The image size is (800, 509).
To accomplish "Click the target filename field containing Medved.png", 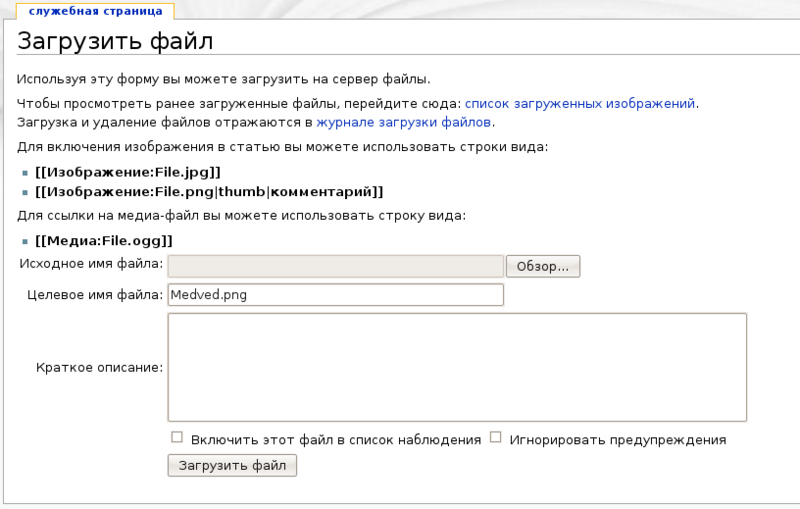I will [x=335, y=295].
